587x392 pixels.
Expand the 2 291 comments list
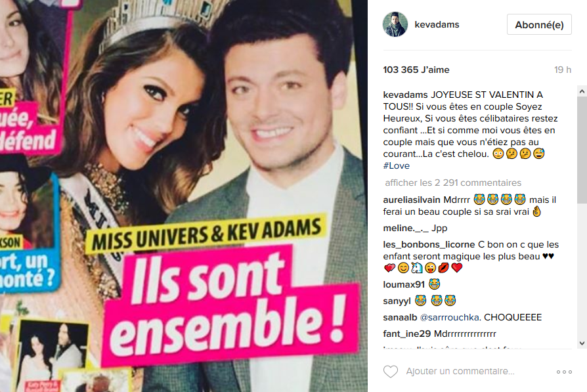pyautogui.click(x=453, y=183)
